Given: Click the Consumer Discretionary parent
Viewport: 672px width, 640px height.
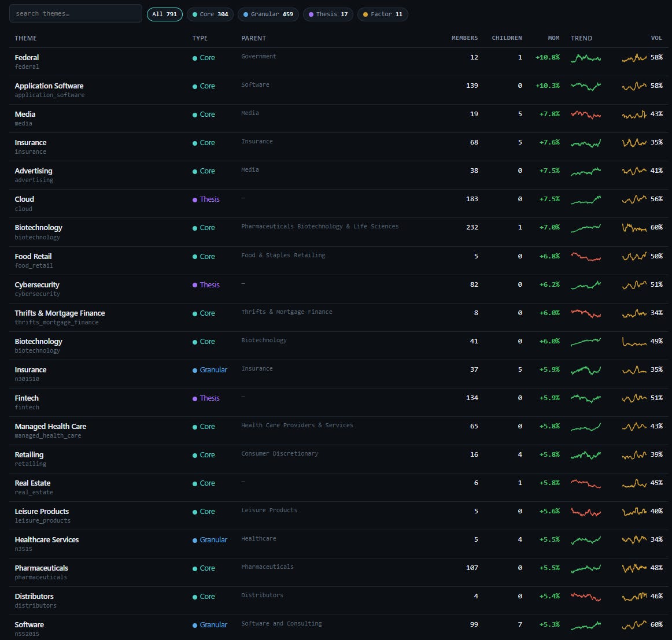Looking at the screenshot, I should click(279, 453).
